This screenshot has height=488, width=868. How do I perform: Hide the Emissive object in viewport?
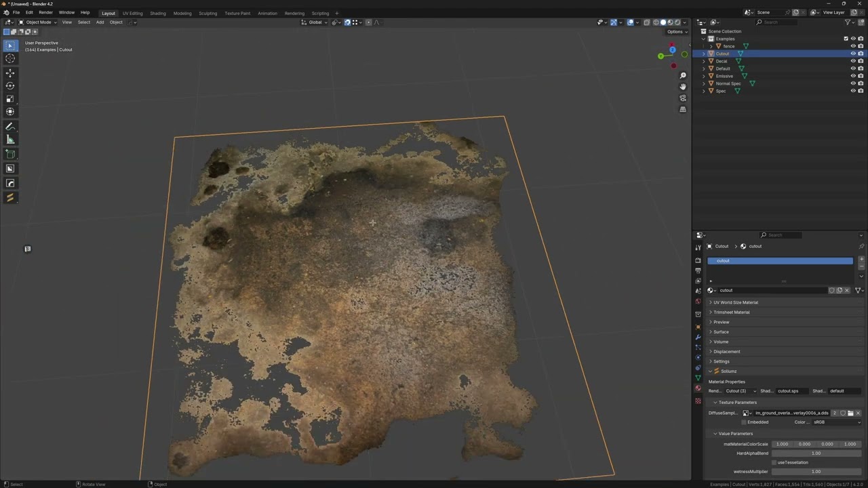click(853, 76)
